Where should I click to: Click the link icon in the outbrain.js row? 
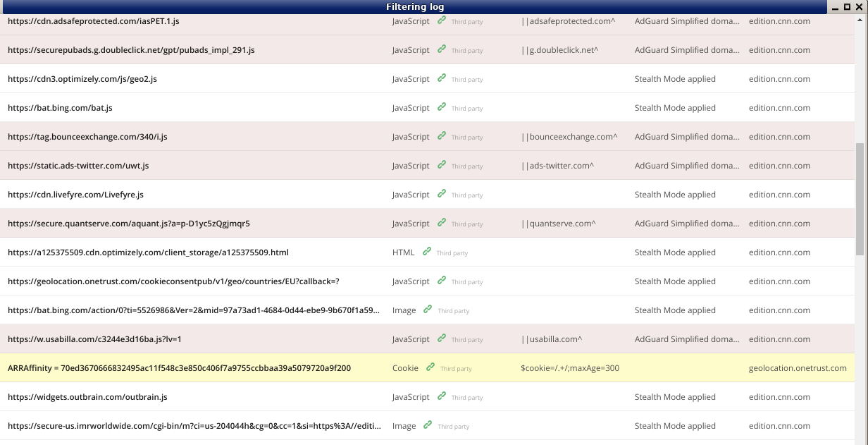pos(442,396)
